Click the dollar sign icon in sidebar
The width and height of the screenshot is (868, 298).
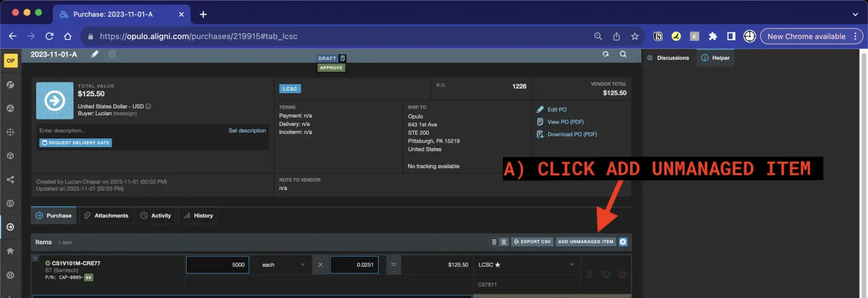10,204
